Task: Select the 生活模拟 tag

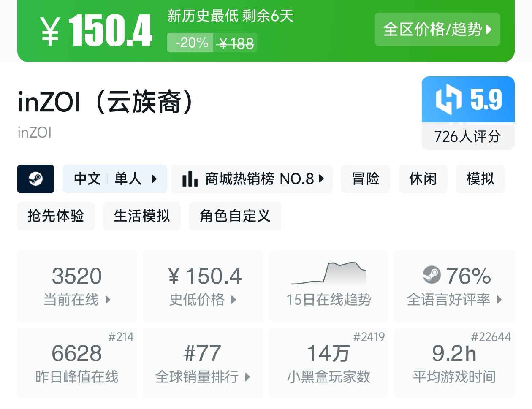Action: click(x=142, y=216)
